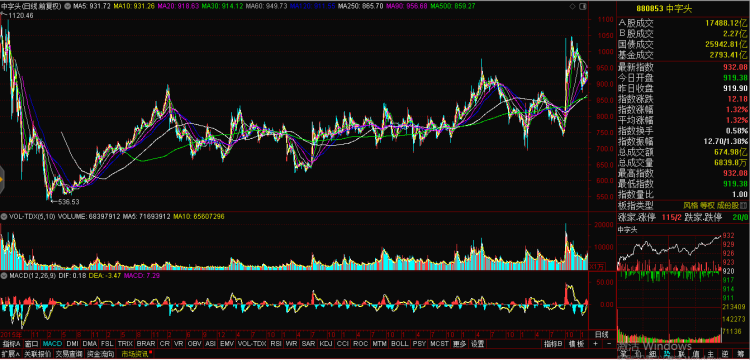
Task: Open the 日线 period selector
Action: (x=602, y=334)
